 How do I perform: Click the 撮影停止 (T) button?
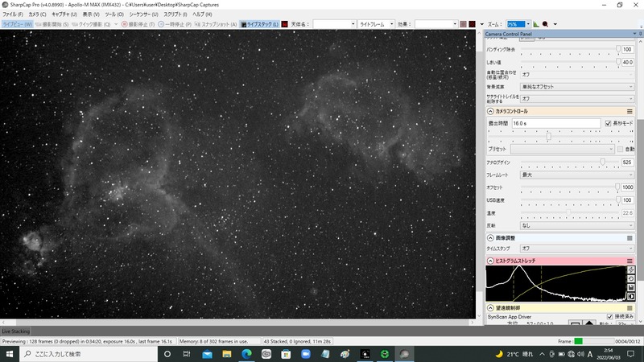[x=138, y=24]
